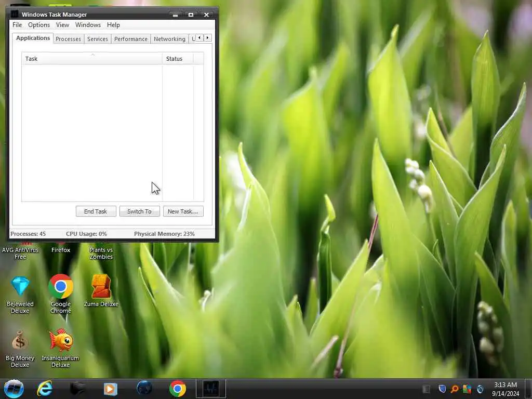This screenshot has width=532, height=399.
Task: Open the Windows menu in Task Manager
Action: coord(88,25)
